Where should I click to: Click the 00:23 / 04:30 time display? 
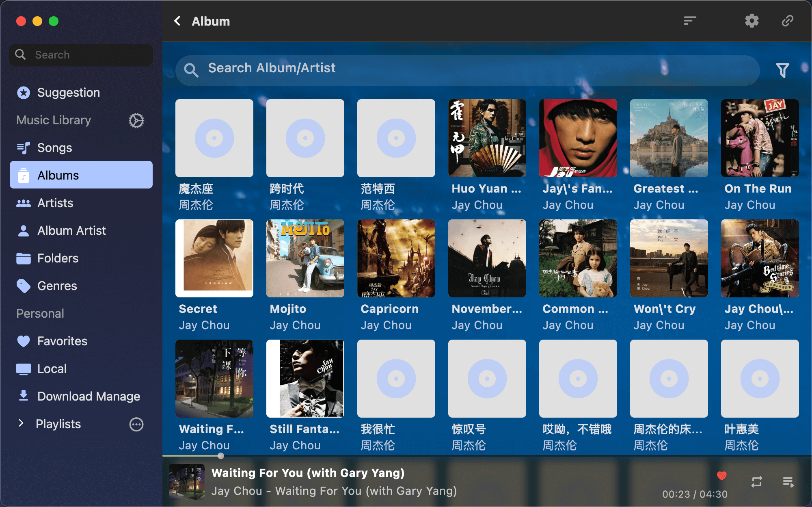pos(695,494)
